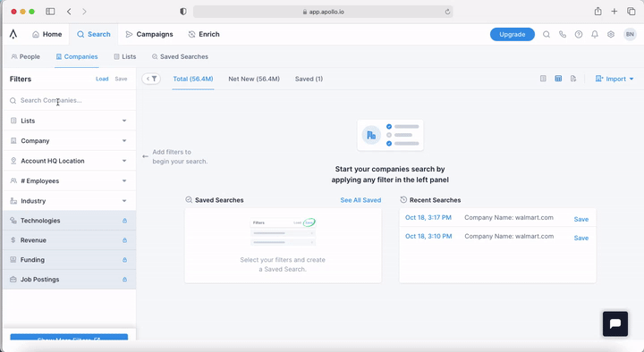Screen dimensions: 644x352
Task: Expand the Lists filter
Action: pos(69,121)
